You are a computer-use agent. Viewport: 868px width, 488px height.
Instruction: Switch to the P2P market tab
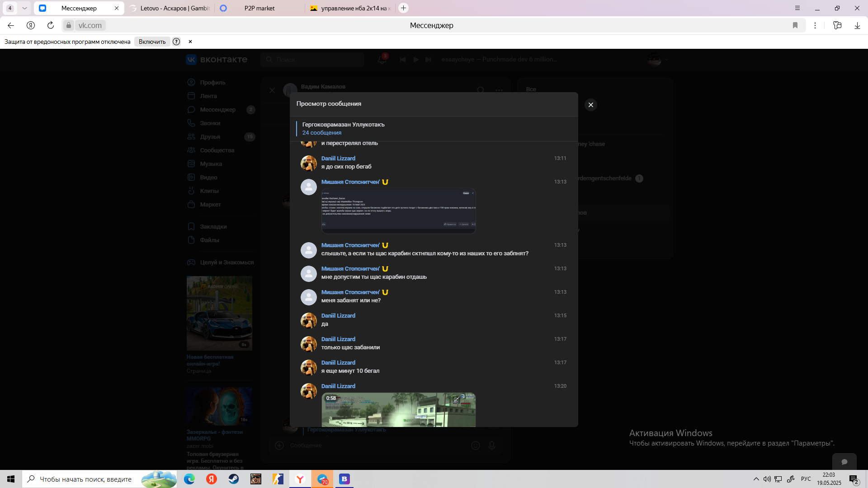pyautogui.click(x=259, y=8)
